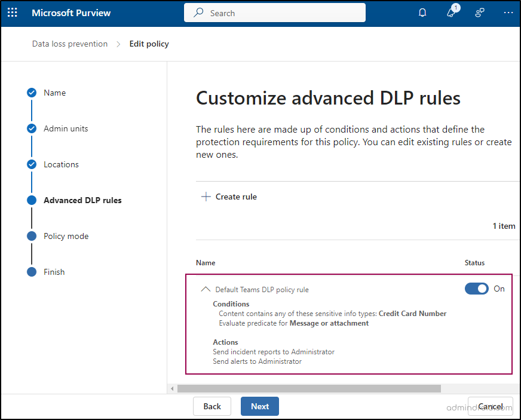This screenshot has height=420, width=521.
Task: Open the app launcher waffle icon
Action: [x=13, y=13]
